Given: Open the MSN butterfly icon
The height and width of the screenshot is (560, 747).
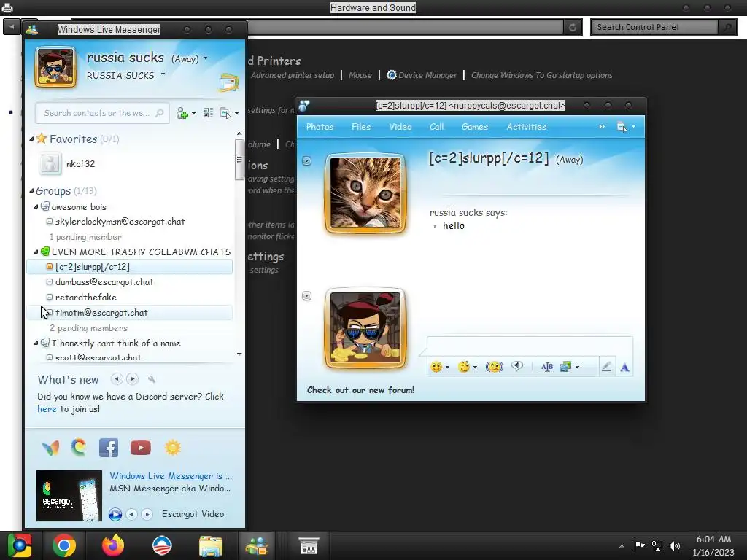Looking at the screenshot, I should click(50, 448).
